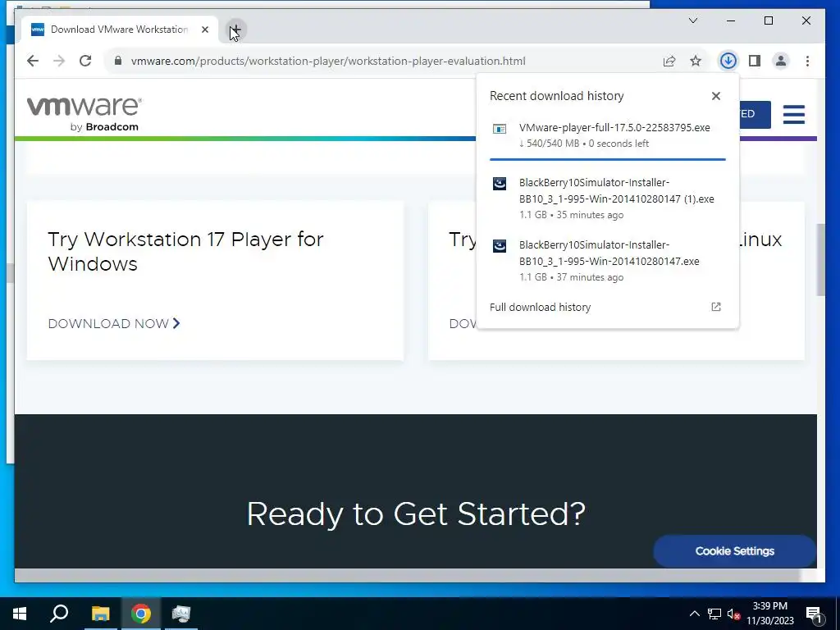The height and width of the screenshot is (630, 840).
Task: Click Chrome icon in taskbar
Action: click(x=141, y=614)
